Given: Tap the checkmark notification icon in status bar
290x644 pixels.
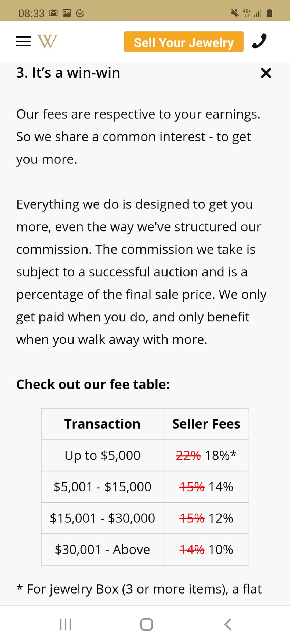Looking at the screenshot, I should click(x=80, y=13).
